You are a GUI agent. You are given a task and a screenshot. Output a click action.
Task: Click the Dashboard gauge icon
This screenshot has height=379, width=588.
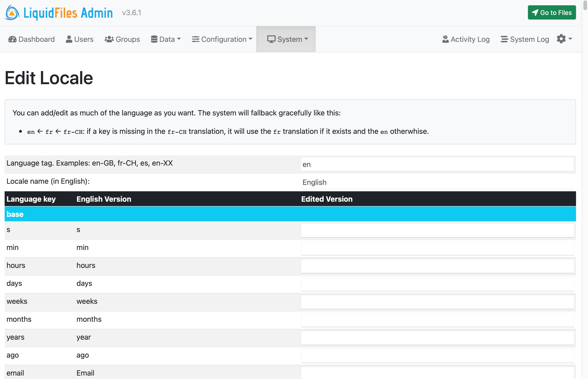(x=12, y=39)
